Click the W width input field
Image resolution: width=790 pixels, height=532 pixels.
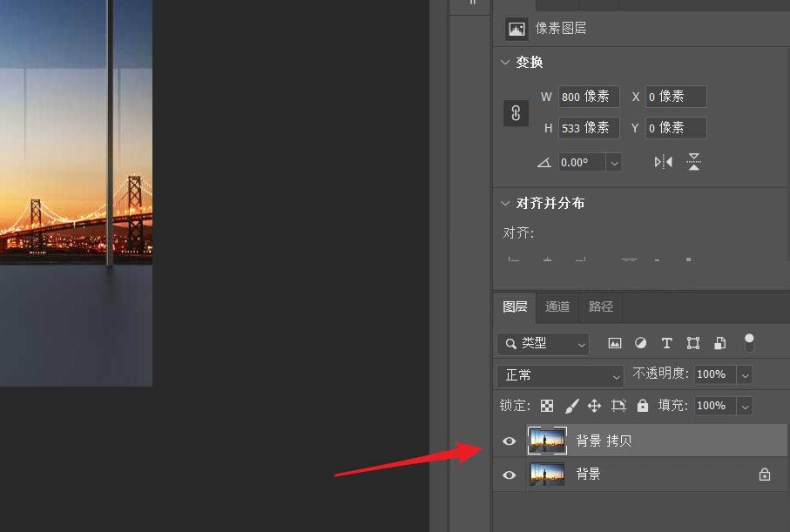(588, 97)
